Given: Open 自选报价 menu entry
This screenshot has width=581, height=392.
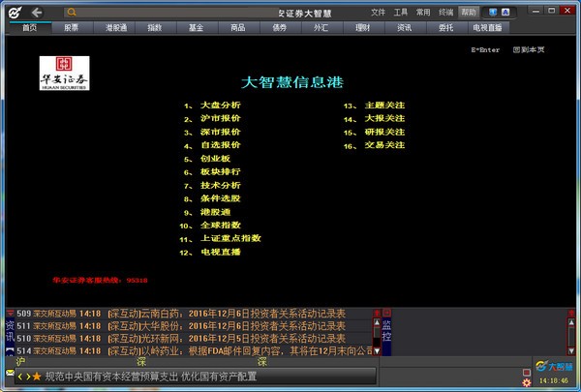Looking at the screenshot, I should [221, 145].
